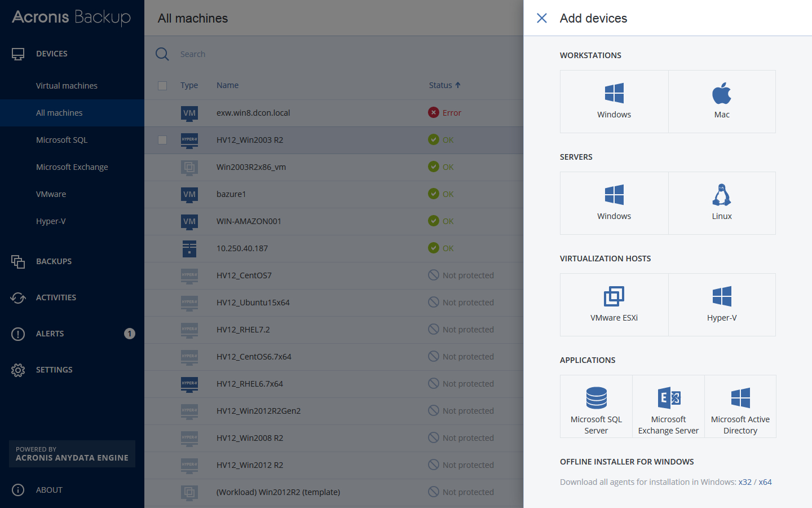Open Settings from the sidebar

(x=54, y=370)
